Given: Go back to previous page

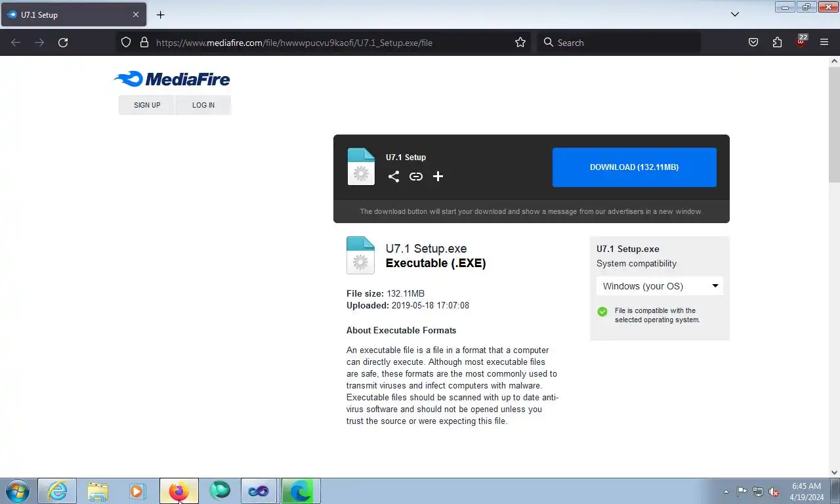Looking at the screenshot, I should 16,43.
